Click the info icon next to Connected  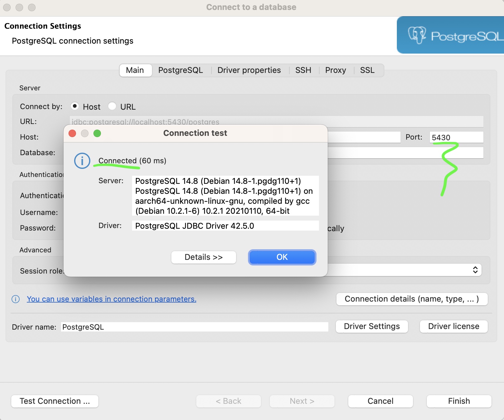click(82, 161)
